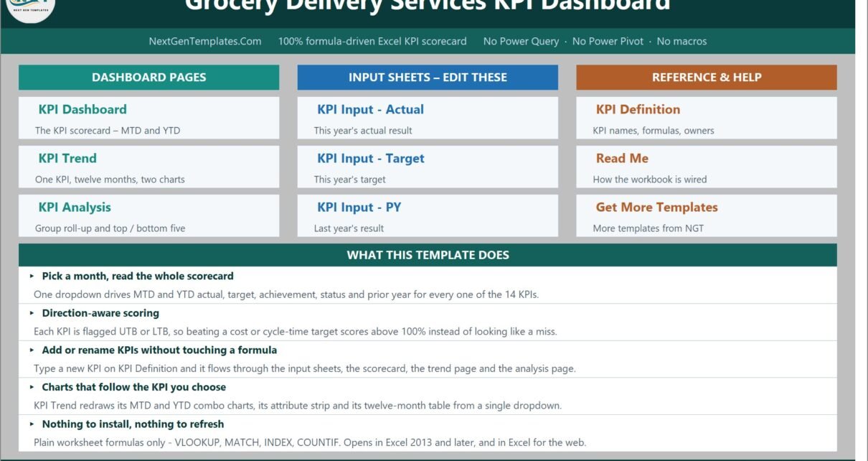Click the 'Direction-aware scoring' heading
Screen dimensions: 868x461
100,313
